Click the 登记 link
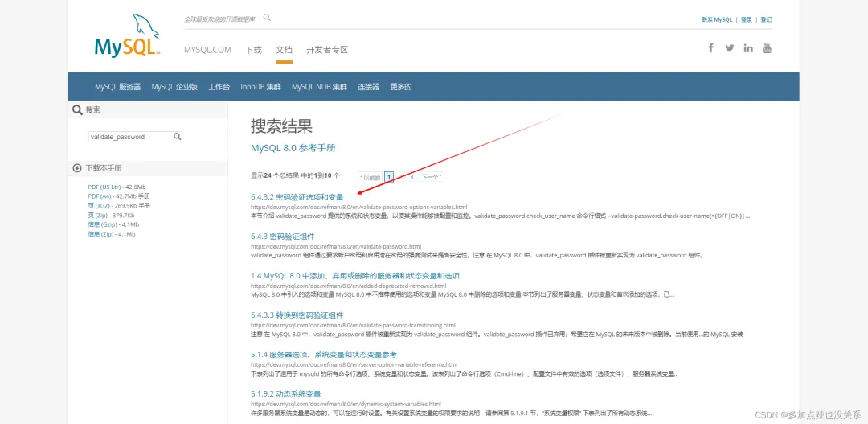 (x=766, y=19)
